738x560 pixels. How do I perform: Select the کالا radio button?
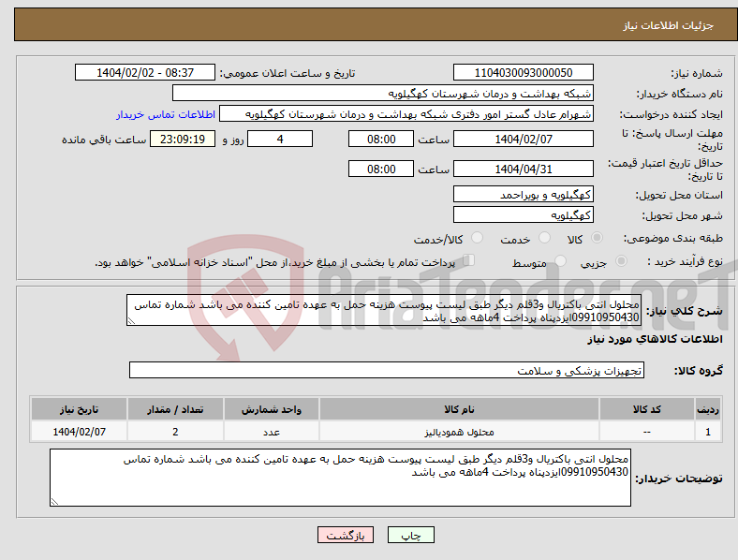(x=597, y=238)
